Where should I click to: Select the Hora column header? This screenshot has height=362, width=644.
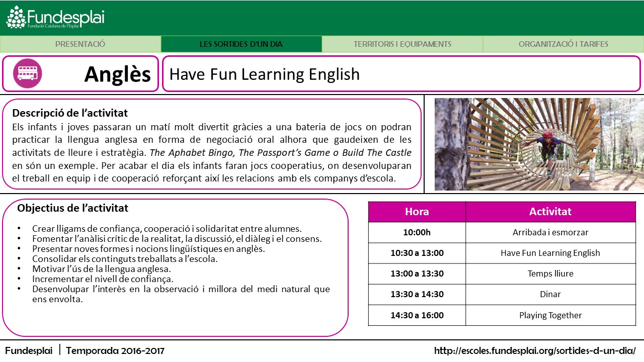[417, 212]
